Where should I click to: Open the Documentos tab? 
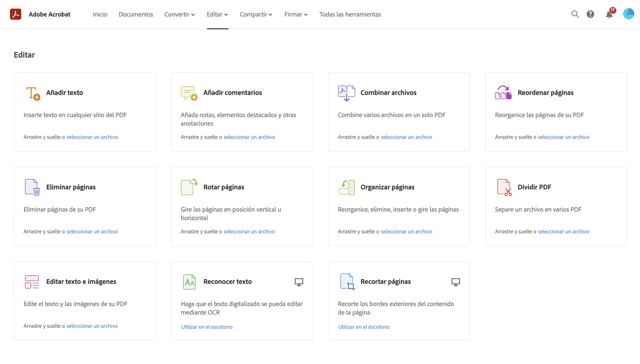[136, 14]
